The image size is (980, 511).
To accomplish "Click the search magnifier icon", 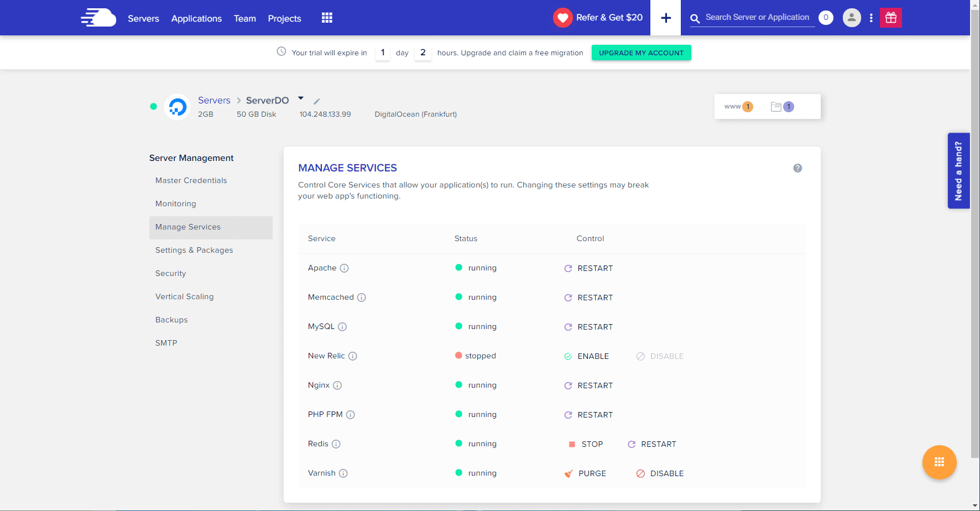I will click(695, 18).
